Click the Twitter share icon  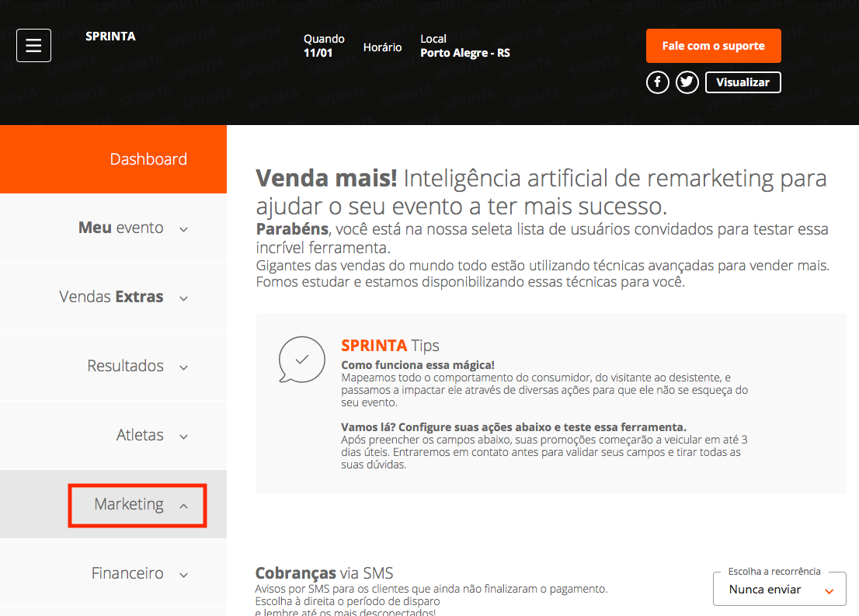687,83
